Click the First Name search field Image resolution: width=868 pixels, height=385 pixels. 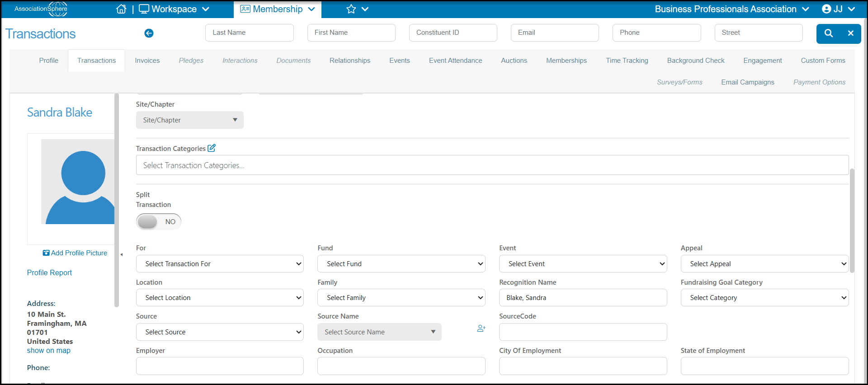coord(351,33)
